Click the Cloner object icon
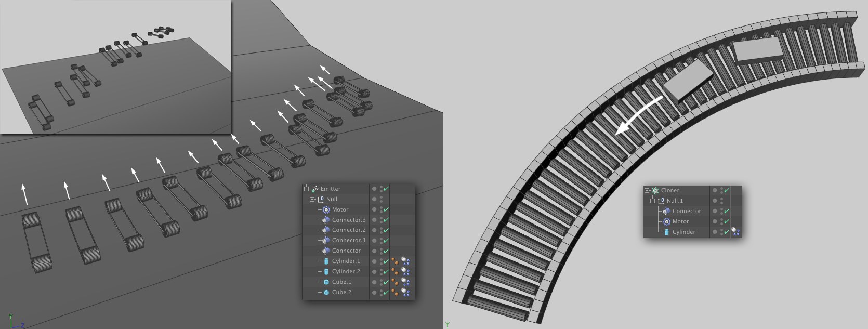This screenshot has height=329, width=868. point(655,190)
